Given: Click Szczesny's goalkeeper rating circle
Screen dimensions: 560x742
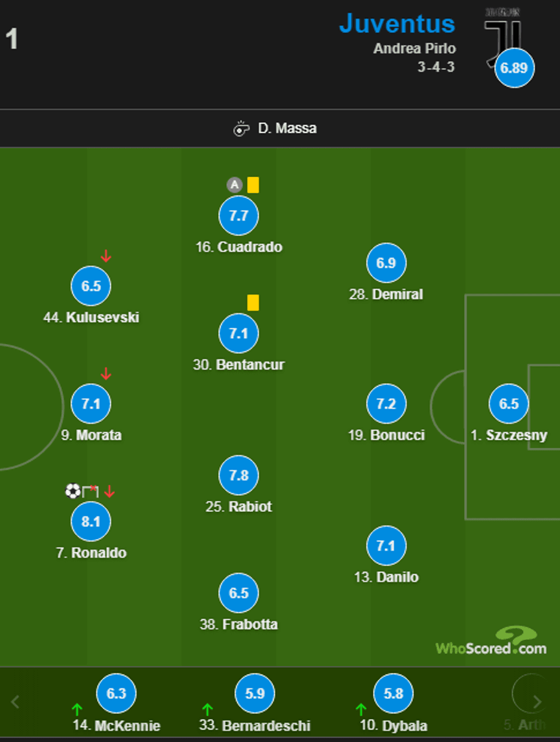Looking at the screenshot, I should (509, 404).
